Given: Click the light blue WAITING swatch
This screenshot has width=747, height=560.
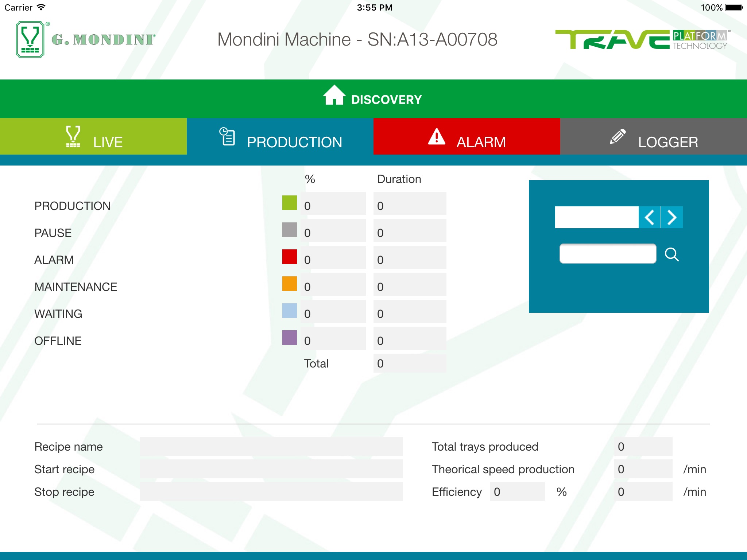Looking at the screenshot, I should pyautogui.click(x=290, y=311).
